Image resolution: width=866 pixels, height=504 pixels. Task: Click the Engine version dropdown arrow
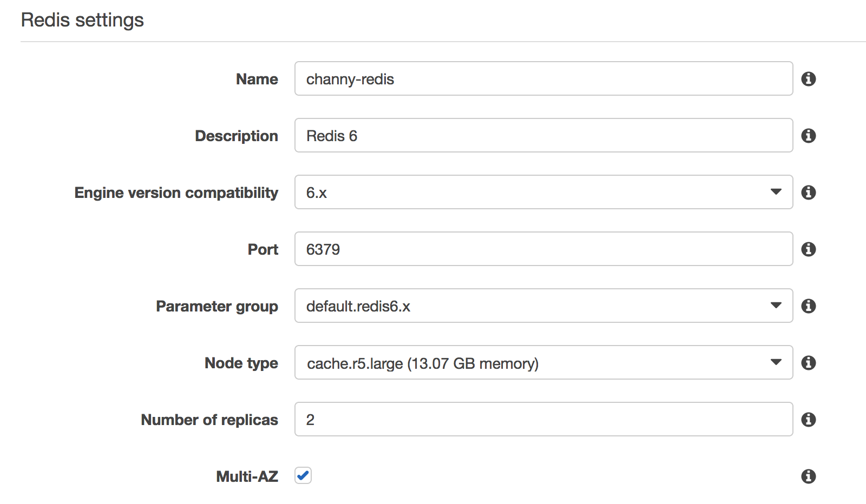click(776, 192)
